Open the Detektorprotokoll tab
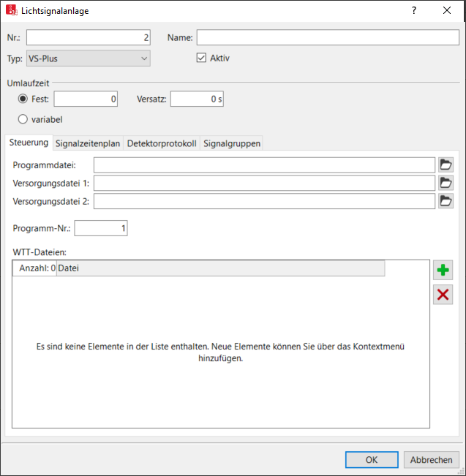This screenshot has height=476, width=466. (161, 143)
